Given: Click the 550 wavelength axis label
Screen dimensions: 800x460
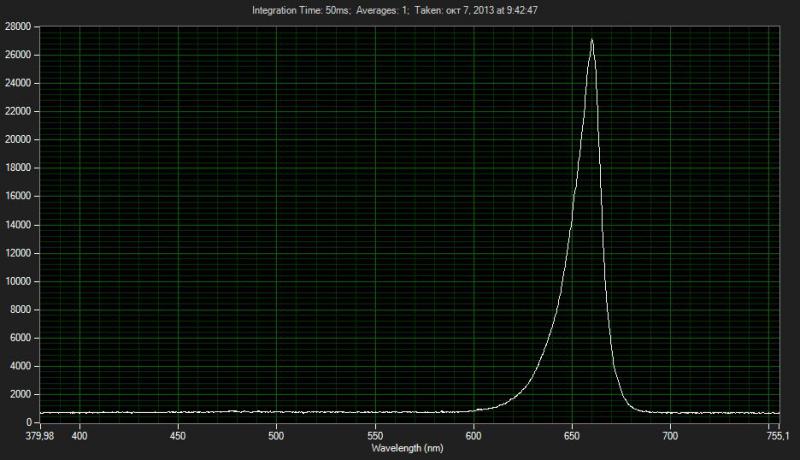Looking at the screenshot, I should [375, 436].
